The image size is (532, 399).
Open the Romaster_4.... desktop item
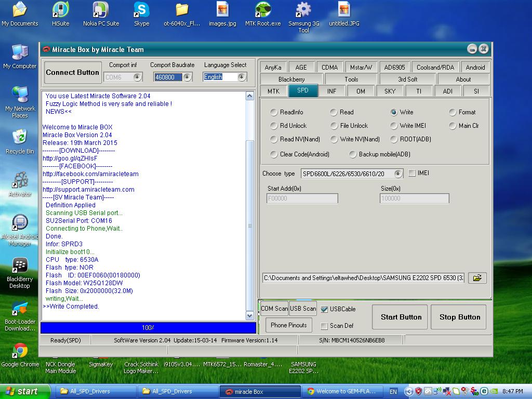[x=263, y=364]
